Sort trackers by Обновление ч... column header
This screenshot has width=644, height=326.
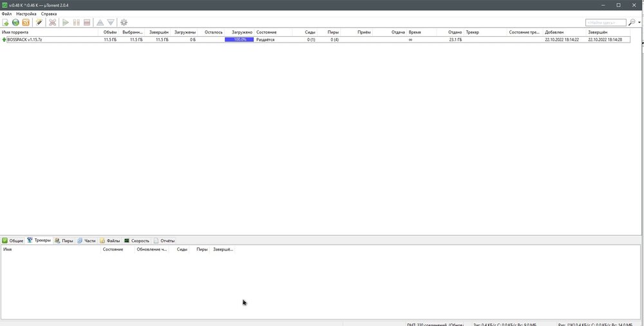(152, 249)
